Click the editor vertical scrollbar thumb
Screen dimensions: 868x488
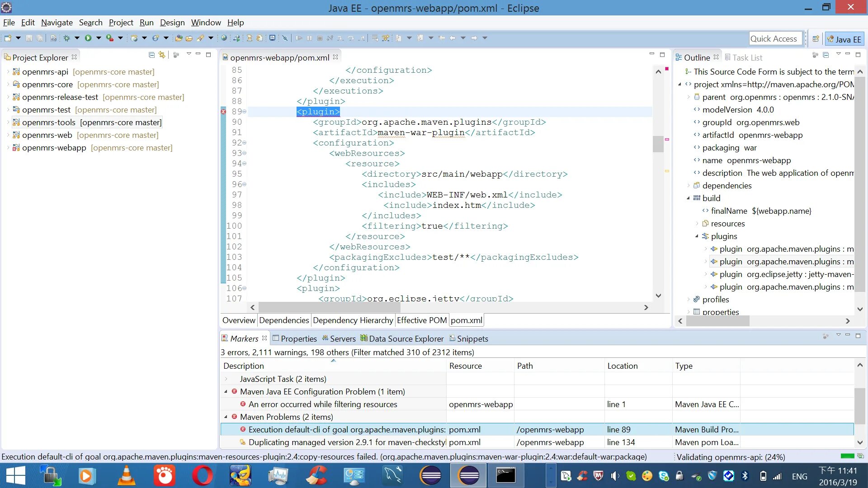(x=658, y=144)
